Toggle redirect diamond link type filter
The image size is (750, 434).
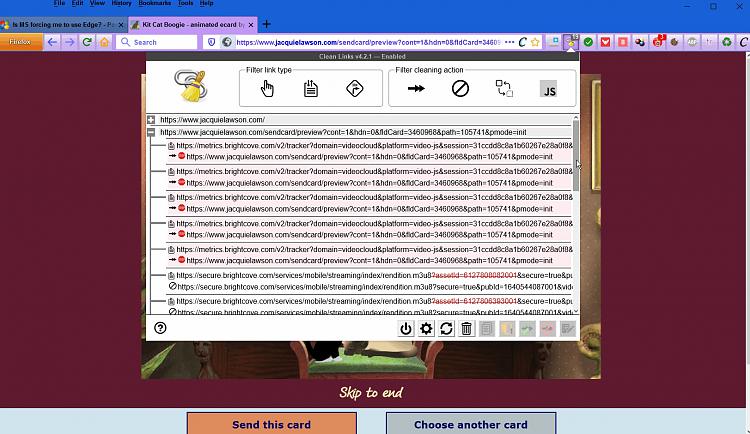[x=354, y=89]
